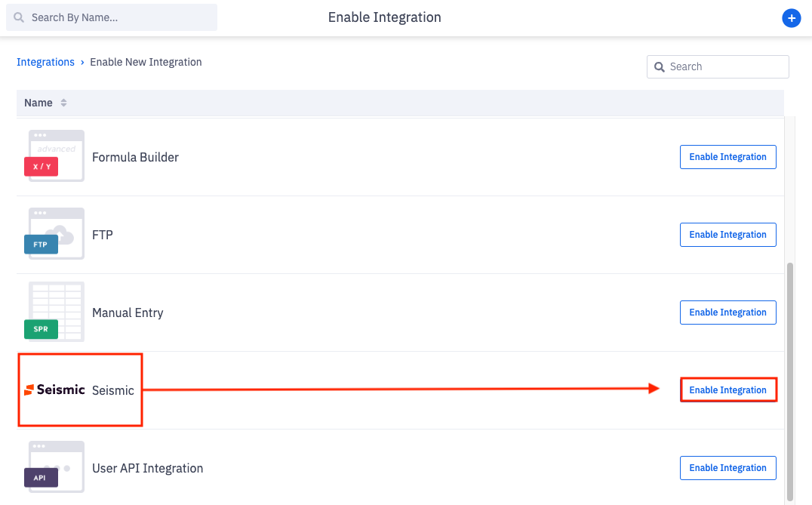Open the Integrations breadcrumb link
This screenshot has width=812, height=505.
click(x=46, y=62)
